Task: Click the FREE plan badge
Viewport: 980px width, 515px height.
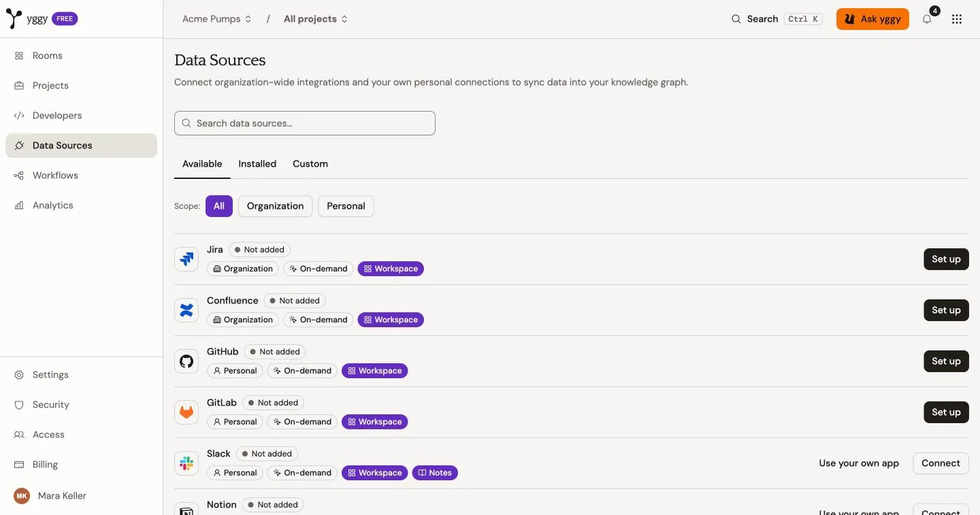Action: pyautogui.click(x=65, y=19)
